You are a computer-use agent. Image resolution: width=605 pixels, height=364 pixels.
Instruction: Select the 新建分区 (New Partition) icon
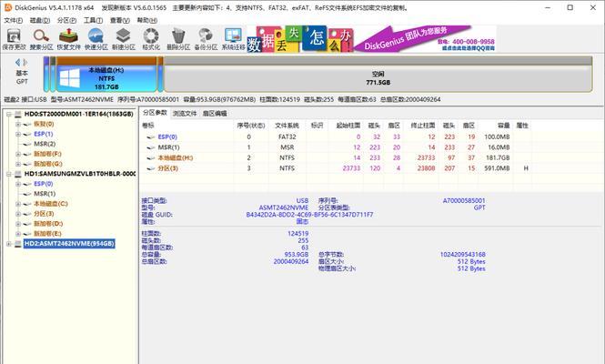(123, 37)
